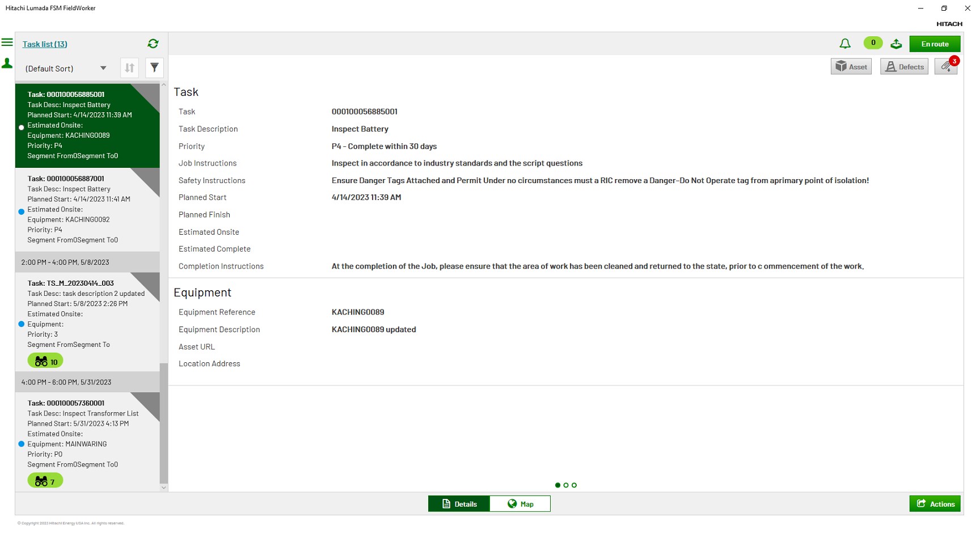The height and width of the screenshot is (551, 980).
Task: Click the Completion Instructions text
Action: [x=598, y=266]
